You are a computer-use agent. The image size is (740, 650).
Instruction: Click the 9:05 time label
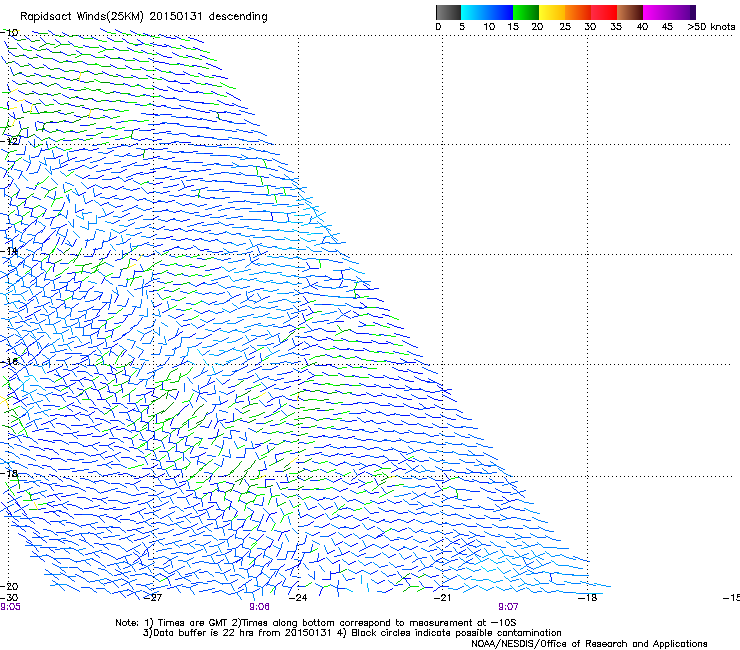(x=10, y=607)
